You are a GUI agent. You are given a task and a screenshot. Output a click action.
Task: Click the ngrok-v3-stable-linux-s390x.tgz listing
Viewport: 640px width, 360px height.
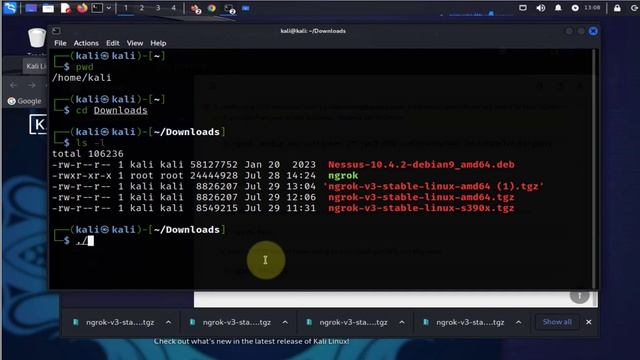pos(421,208)
